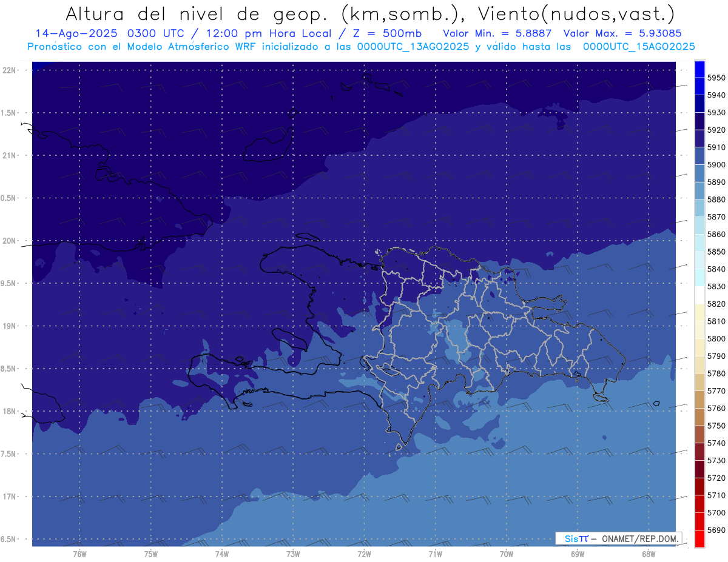This screenshot has height=562, width=728.
Task: Click the '22N' latitude label
Action: (x=10, y=70)
